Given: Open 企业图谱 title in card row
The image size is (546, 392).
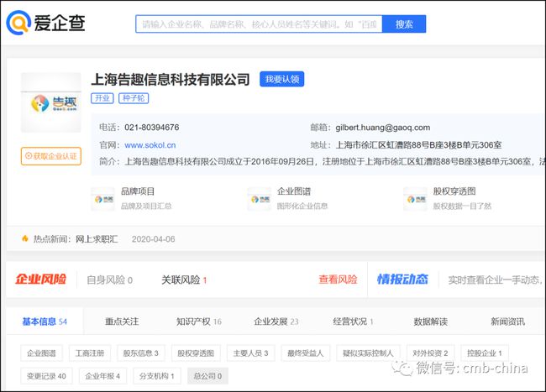Looking at the screenshot, I should pos(293,191).
